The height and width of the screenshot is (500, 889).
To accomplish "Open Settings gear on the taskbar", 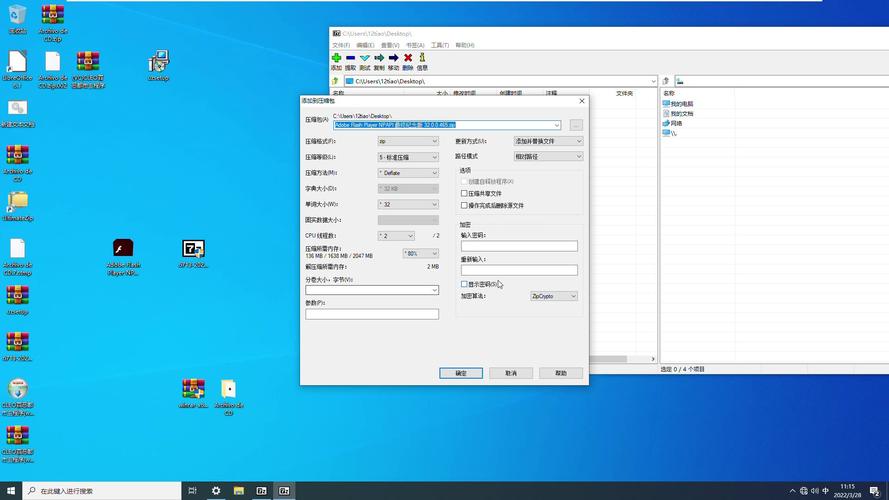I will 215,491.
